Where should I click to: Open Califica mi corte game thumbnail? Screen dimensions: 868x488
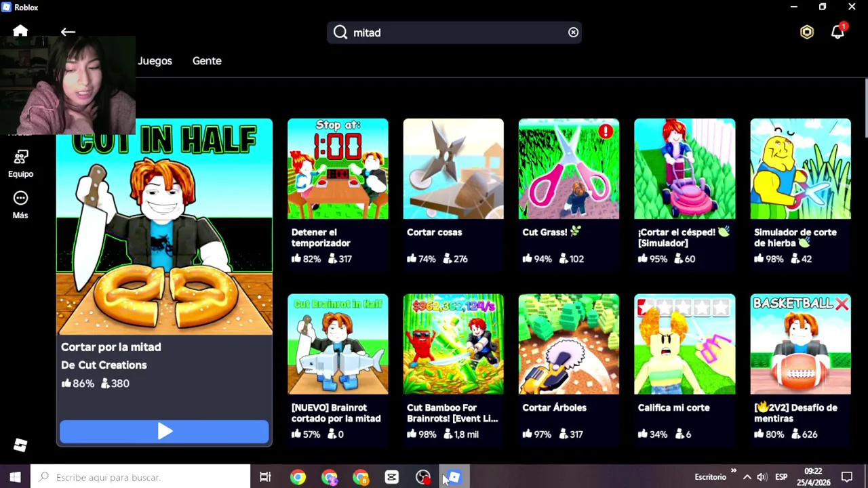[684, 344]
